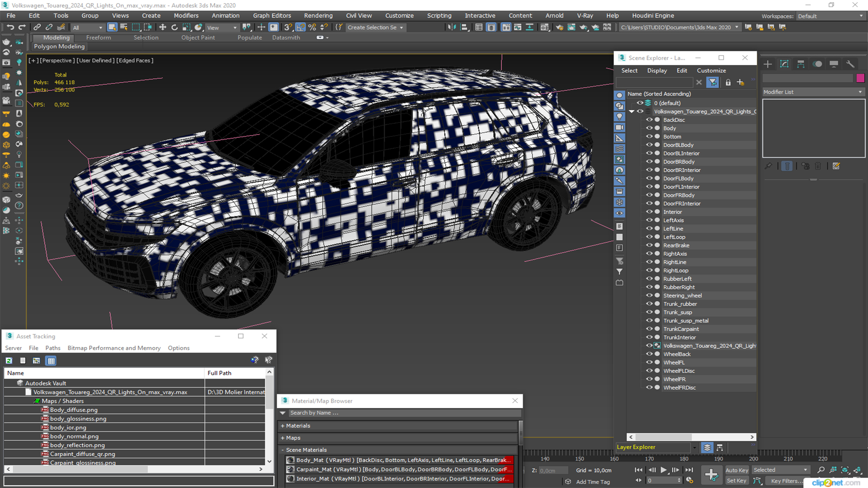Click the Undo arrow icon
The height and width of the screenshot is (488, 868).
10,28
